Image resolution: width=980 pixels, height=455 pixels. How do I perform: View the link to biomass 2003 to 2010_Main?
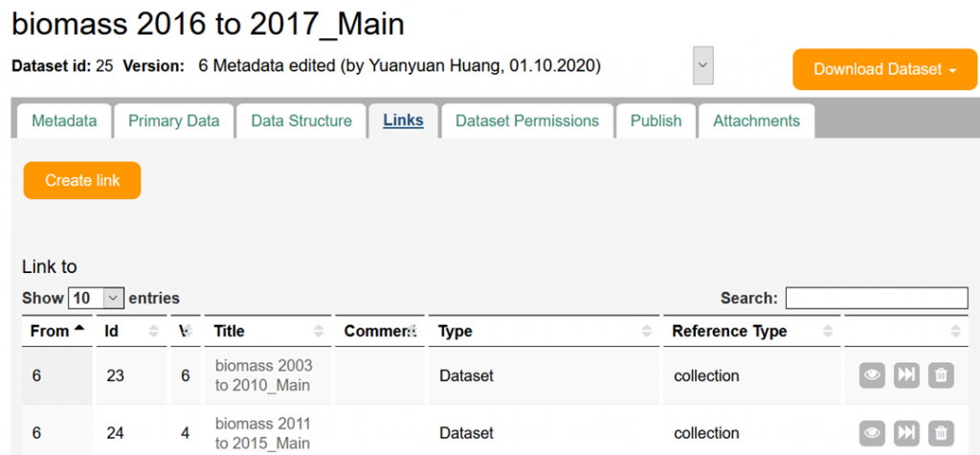coord(872,375)
